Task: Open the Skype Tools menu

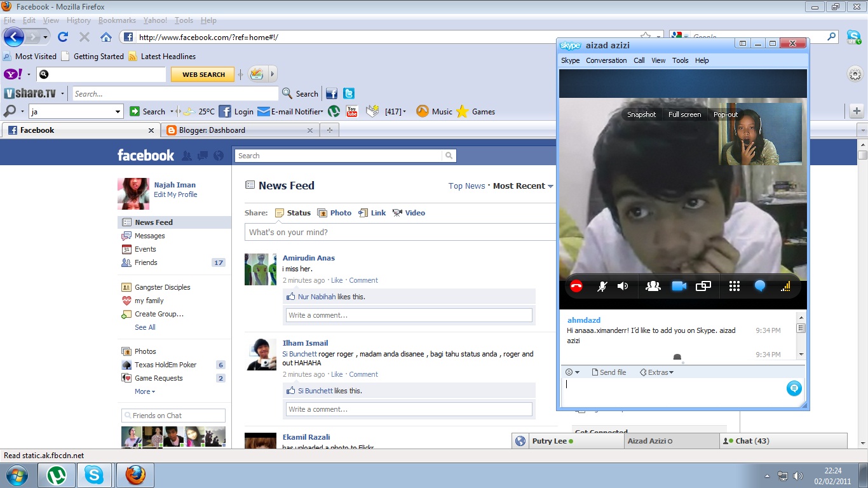Action: [681, 60]
